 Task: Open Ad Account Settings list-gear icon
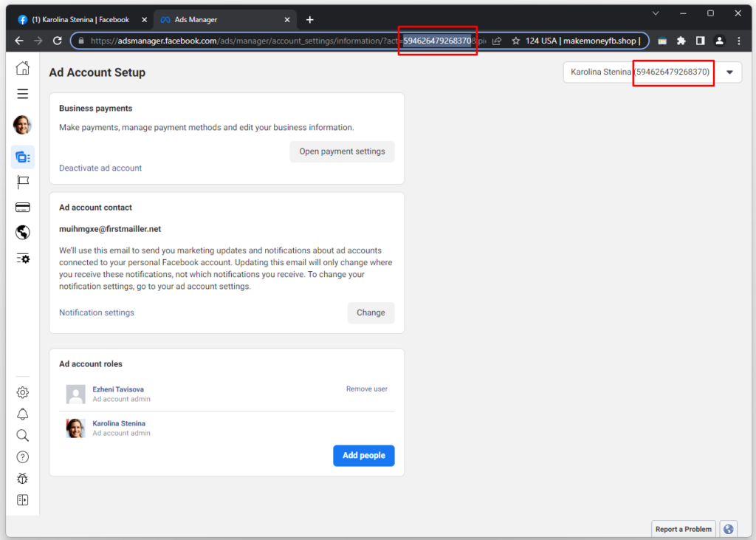point(23,258)
